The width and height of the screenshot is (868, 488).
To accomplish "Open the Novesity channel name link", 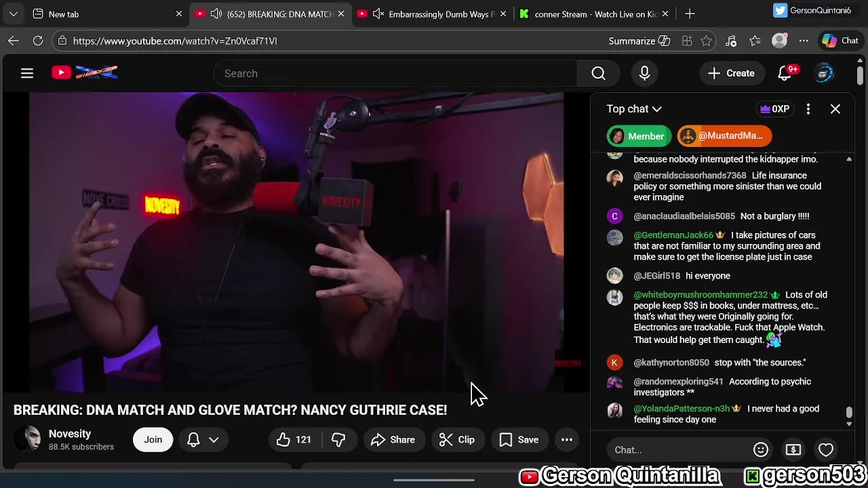I will pos(70,434).
